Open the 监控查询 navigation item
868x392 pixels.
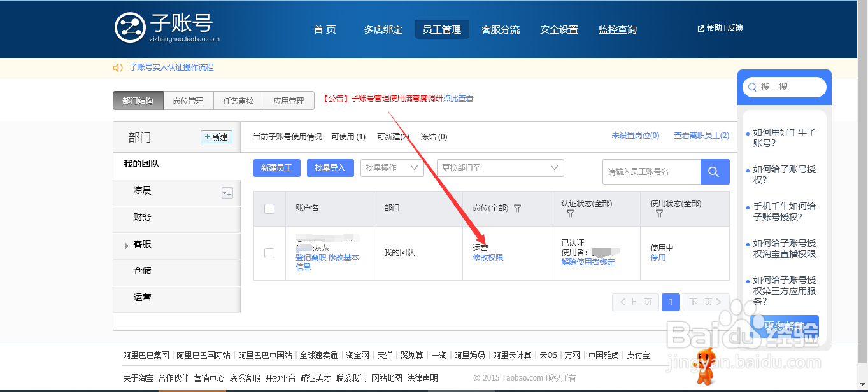618,29
